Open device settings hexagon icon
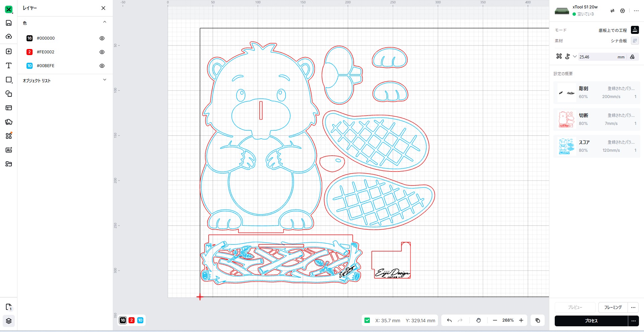 [623, 11]
